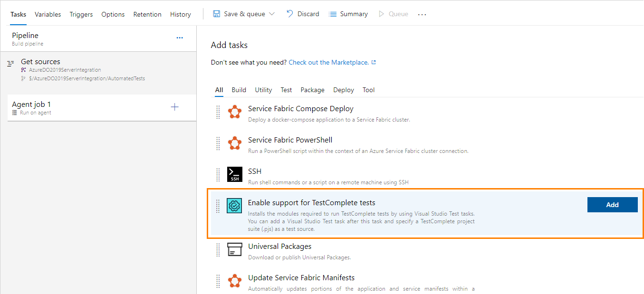Select the Universal Packages icon

[x=235, y=249]
